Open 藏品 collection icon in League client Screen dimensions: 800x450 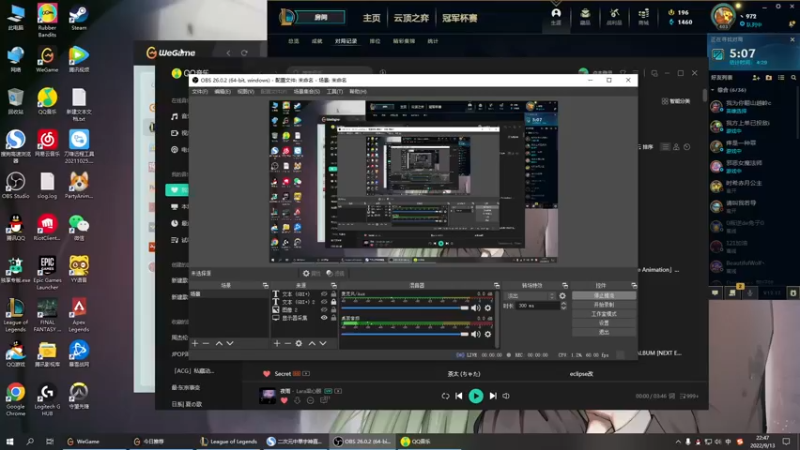coord(585,16)
